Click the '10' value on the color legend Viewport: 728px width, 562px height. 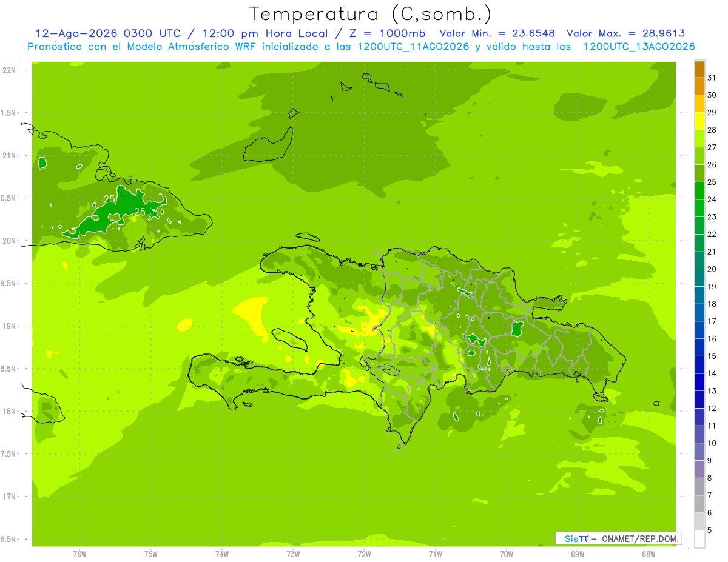[x=712, y=443]
